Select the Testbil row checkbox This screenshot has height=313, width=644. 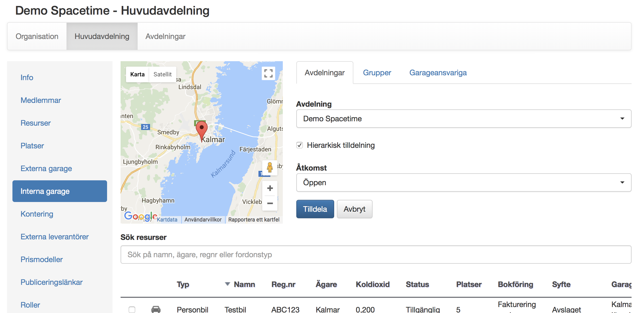(x=132, y=309)
